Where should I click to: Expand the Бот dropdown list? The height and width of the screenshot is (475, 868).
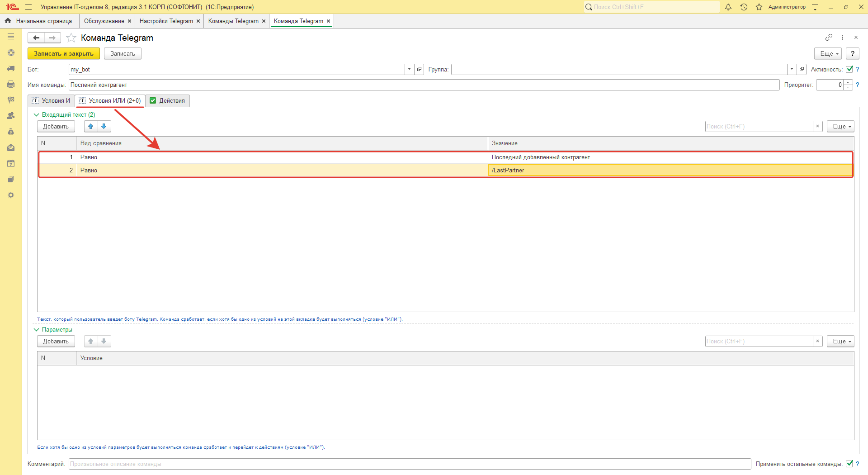coord(409,70)
